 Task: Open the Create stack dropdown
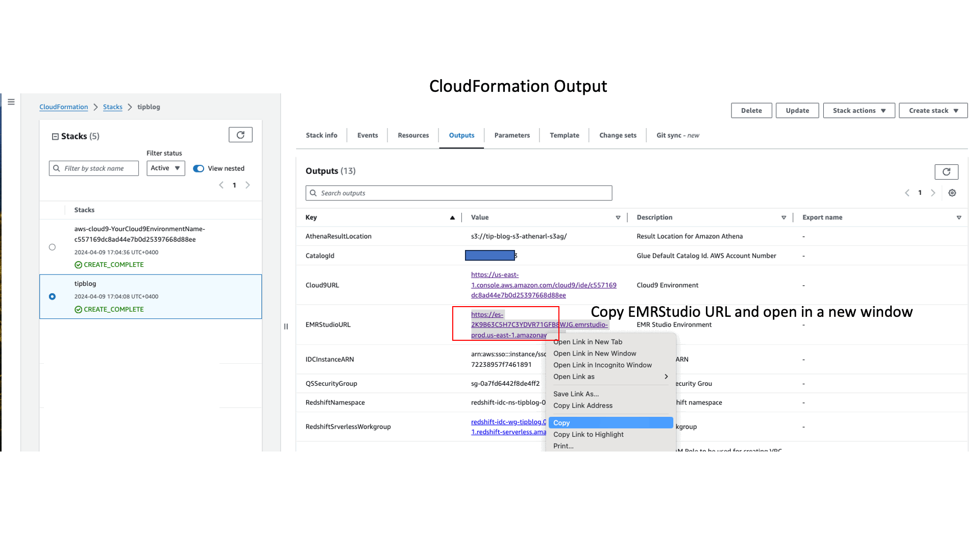933,111
